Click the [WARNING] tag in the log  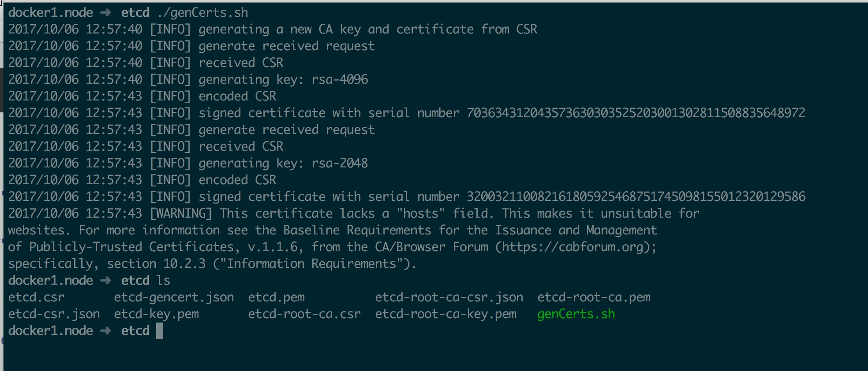[x=181, y=214]
